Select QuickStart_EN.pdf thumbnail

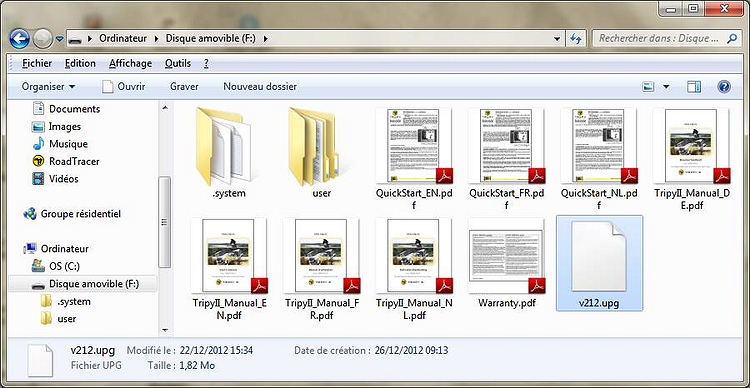click(x=413, y=146)
